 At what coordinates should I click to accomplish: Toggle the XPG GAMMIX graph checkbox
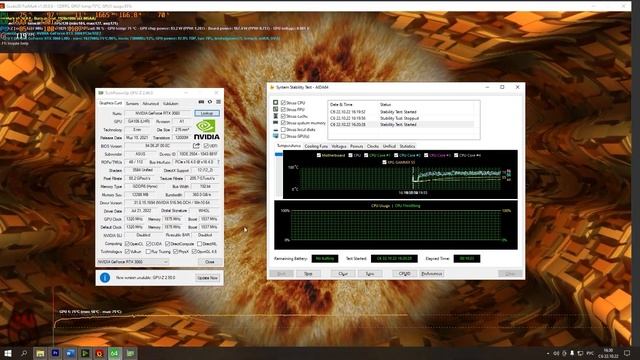(x=384, y=162)
